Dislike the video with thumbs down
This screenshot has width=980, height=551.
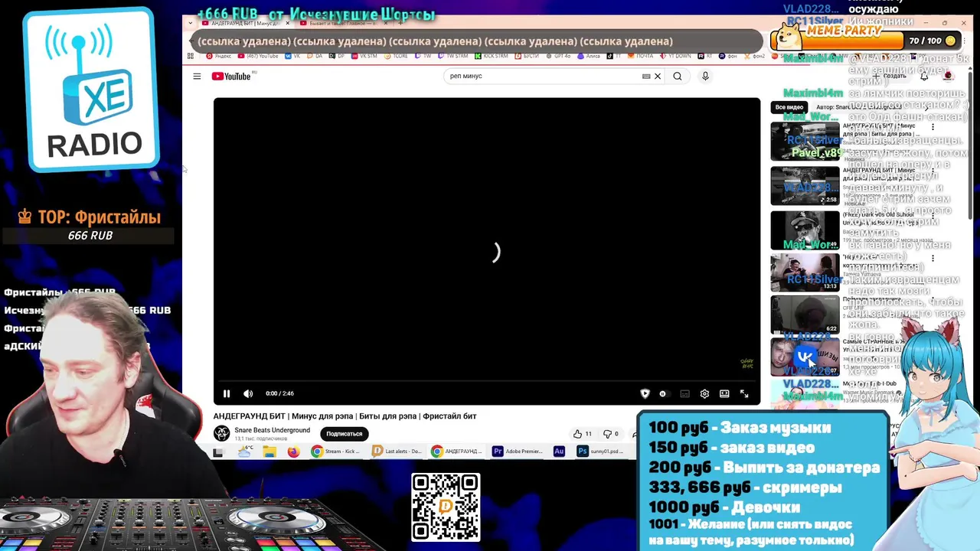tap(611, 434)
